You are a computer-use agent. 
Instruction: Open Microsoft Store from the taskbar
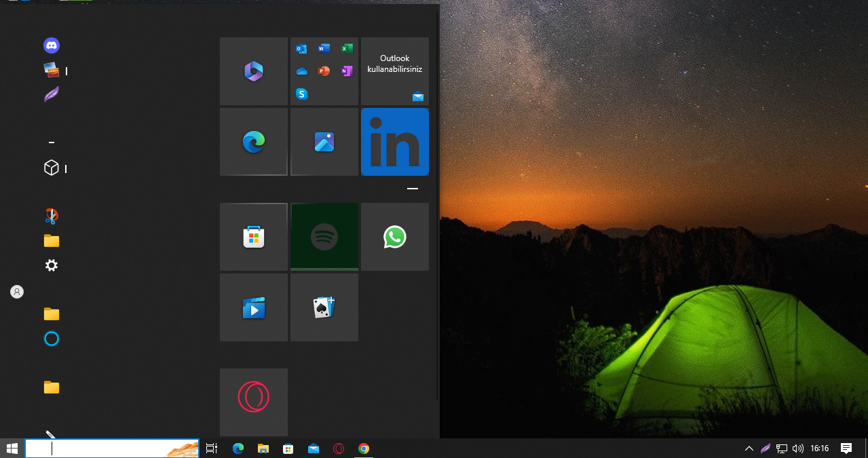coord(288,448)
